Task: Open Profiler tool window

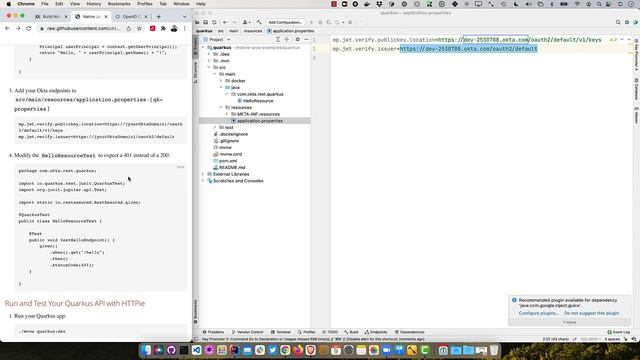Action: 307,332
